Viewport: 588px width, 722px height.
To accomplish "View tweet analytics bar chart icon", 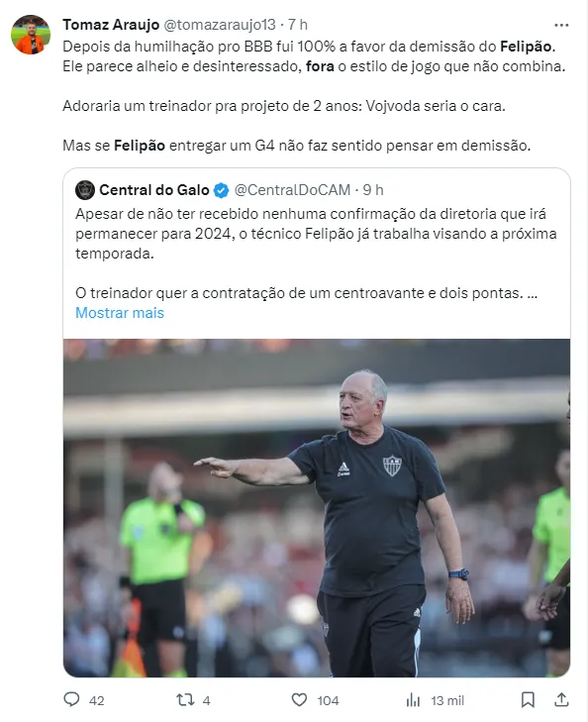I will pos(413,700).
